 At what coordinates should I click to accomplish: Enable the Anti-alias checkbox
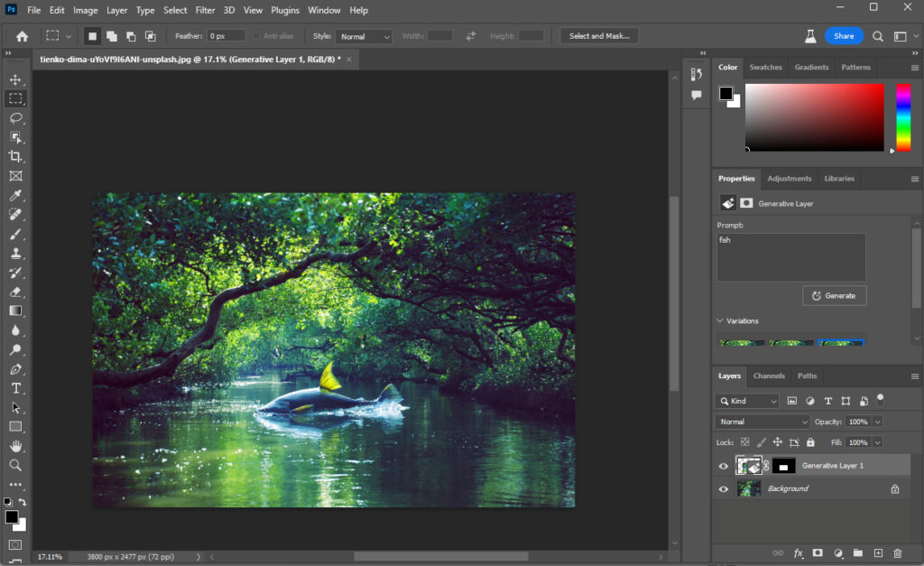[x=257, y=35]
